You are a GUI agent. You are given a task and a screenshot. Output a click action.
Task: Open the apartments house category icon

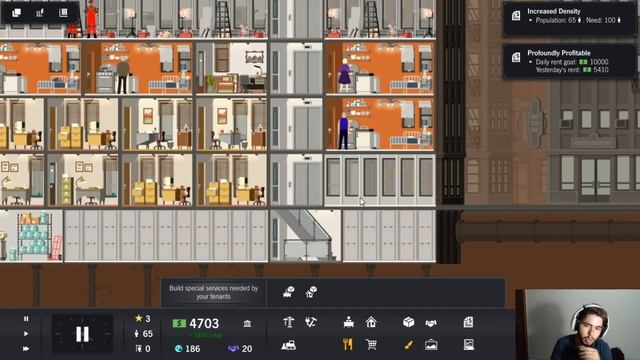click(x=371, y=322)
